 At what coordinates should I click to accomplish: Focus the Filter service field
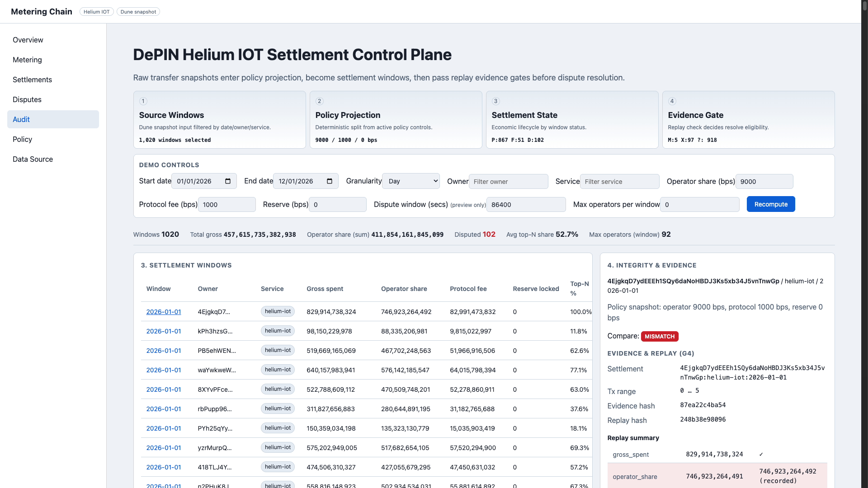coord(619,181)
